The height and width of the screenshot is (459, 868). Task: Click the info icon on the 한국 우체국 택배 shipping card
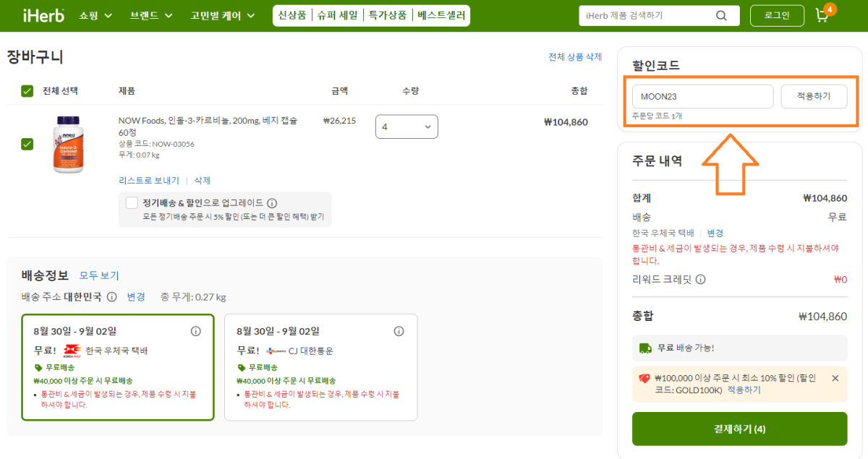click(x=195, y=331)
